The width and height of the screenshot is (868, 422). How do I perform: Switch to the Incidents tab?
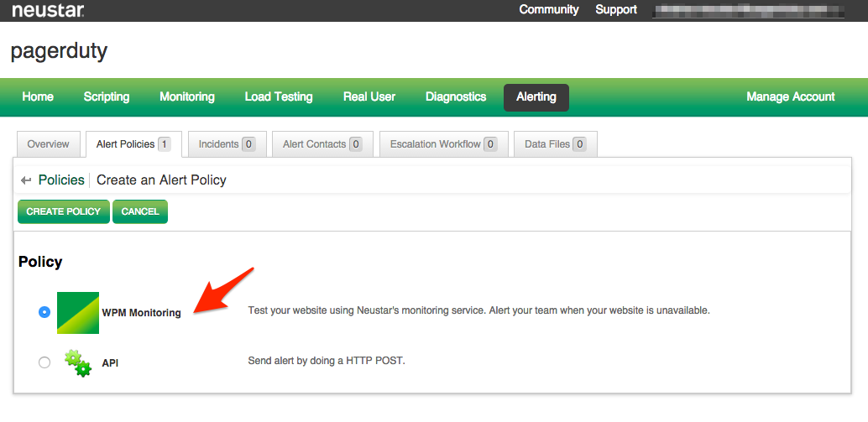[227, 144]
